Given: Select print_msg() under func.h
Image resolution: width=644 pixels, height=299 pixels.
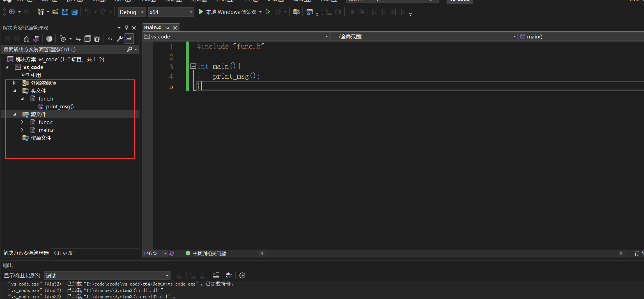Looking at the screenshot, I should click(x=60, y=106).
